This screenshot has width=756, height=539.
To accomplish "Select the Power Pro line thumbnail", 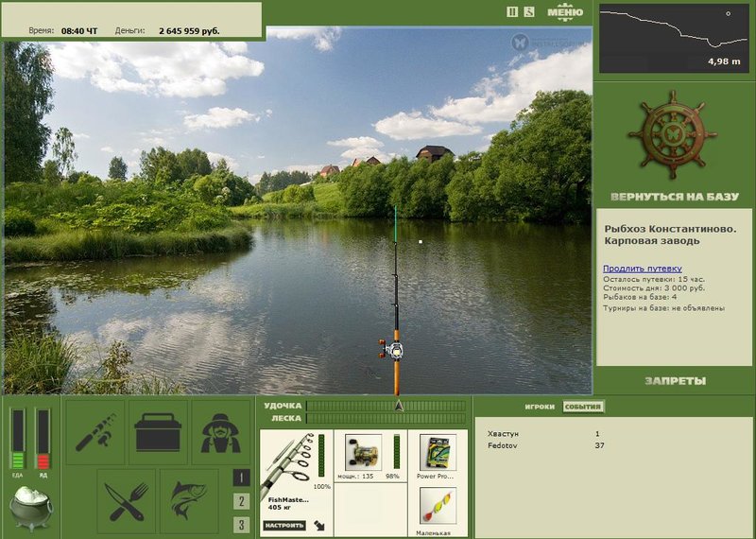I will 438,452.
